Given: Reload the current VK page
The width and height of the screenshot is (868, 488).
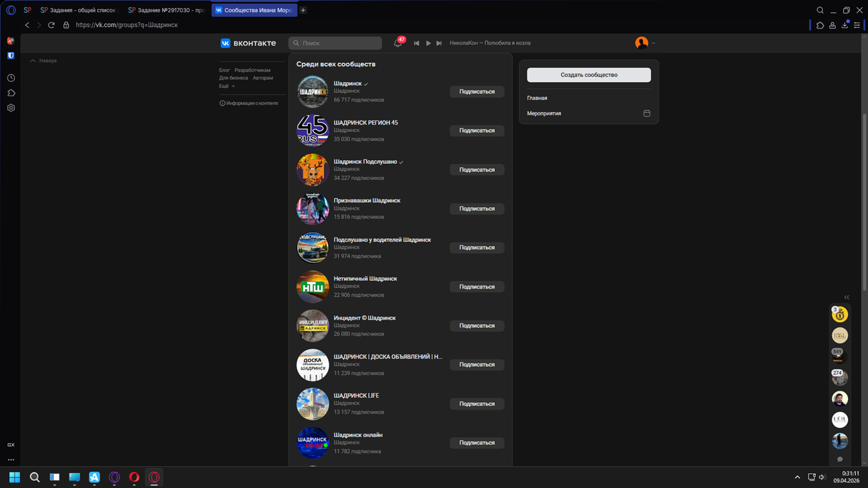Looking at the screenshot, I should click(51, 25).
